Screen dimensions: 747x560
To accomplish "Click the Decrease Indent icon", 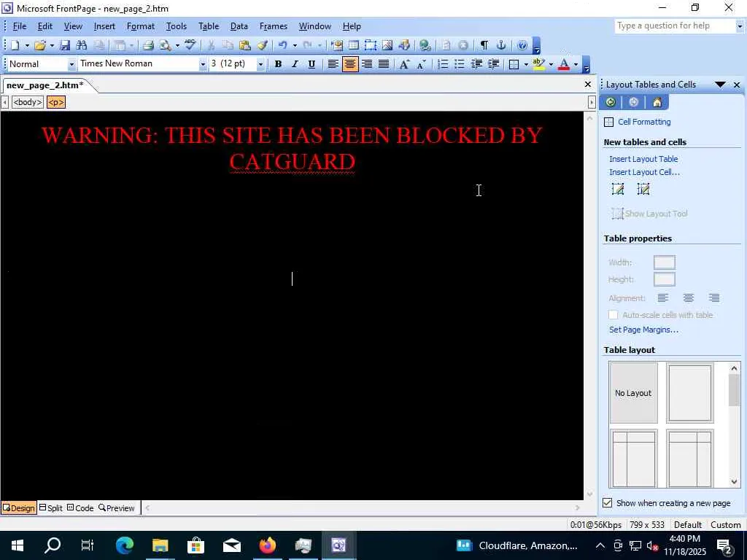I will [x=476, y=64].
